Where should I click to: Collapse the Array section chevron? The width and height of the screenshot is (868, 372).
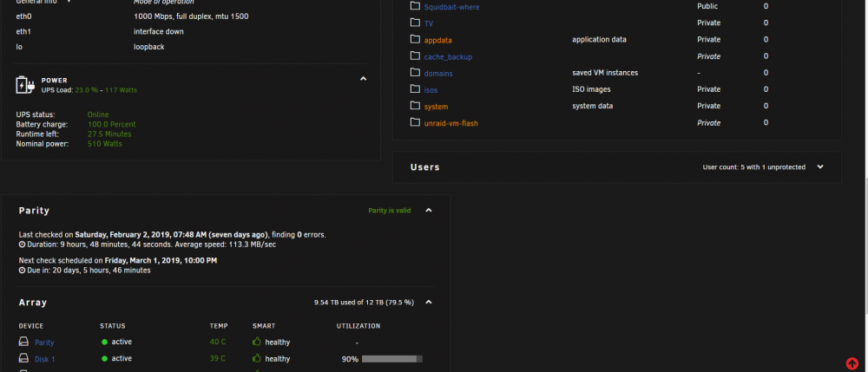coord(429,303)
